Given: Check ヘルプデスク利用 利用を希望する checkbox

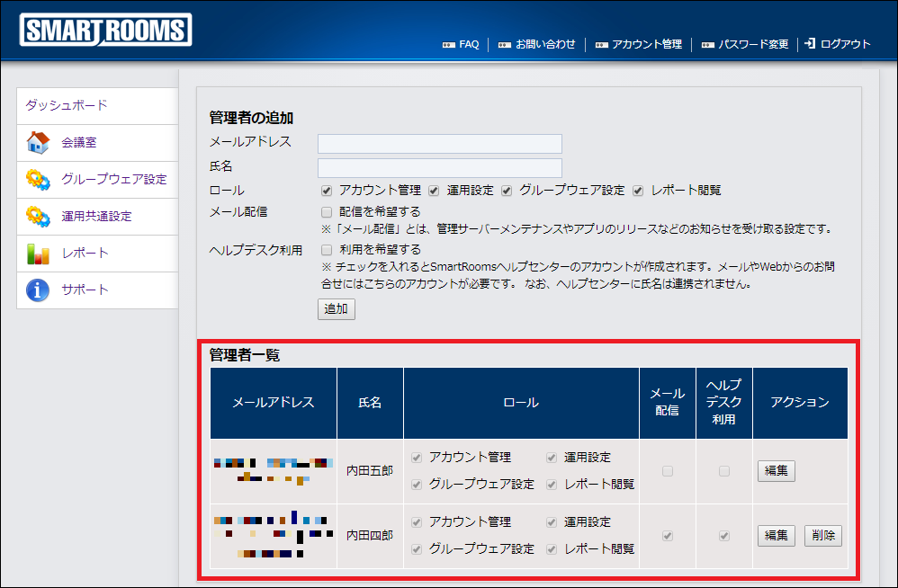Looking at the screenshot, I should coord(327,250).
